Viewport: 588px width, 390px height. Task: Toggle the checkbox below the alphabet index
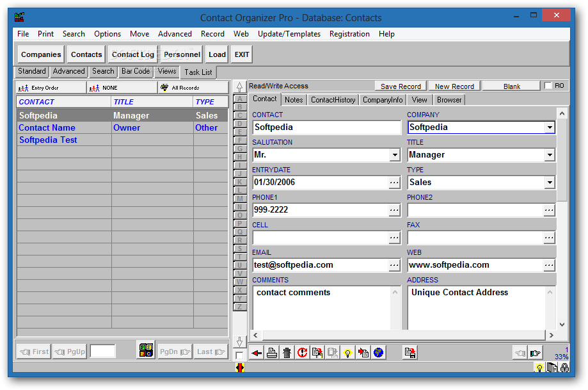pyautogui.click(x=239, y=355)
